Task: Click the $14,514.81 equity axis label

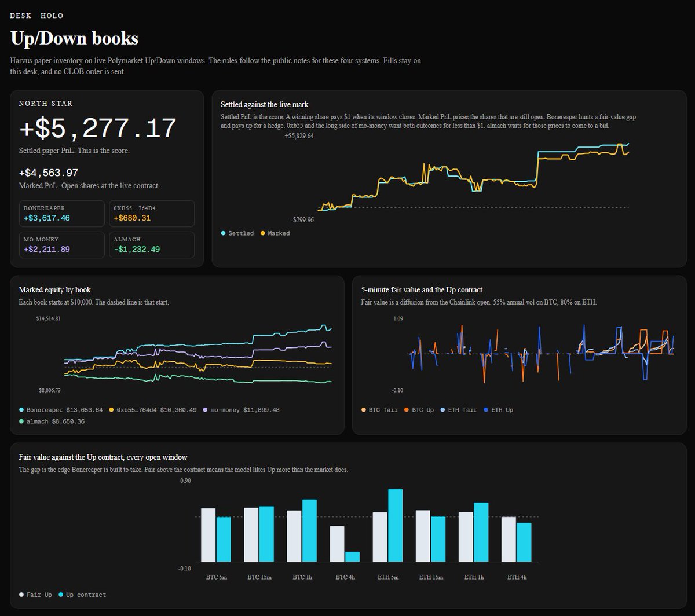Action: [48, 318]
